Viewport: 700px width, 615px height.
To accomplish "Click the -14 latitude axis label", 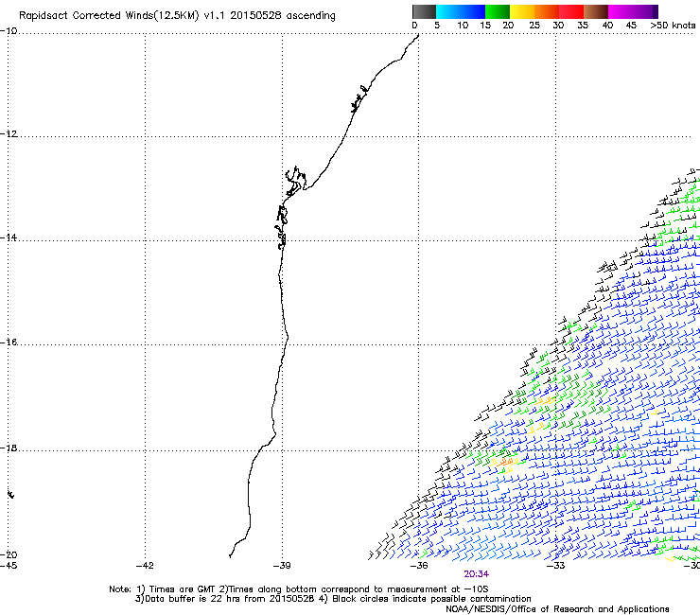I will pyautogui.click(x=9, y=237).
